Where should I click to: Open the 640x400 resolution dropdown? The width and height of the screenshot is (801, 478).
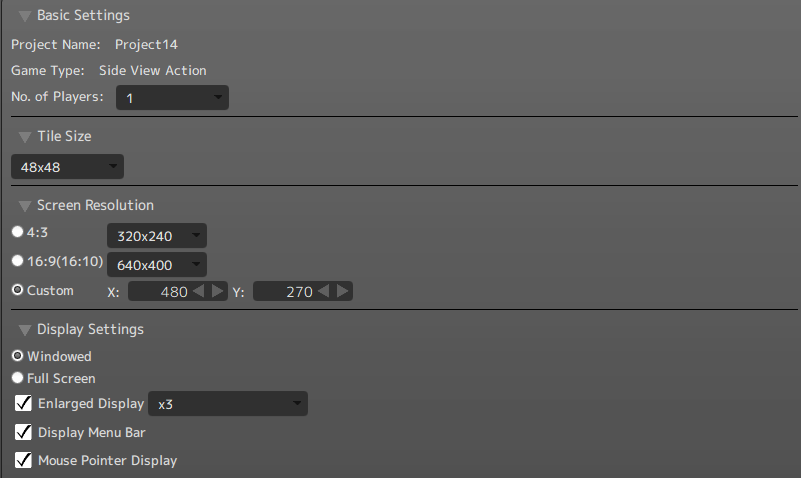tap(156, 265)
